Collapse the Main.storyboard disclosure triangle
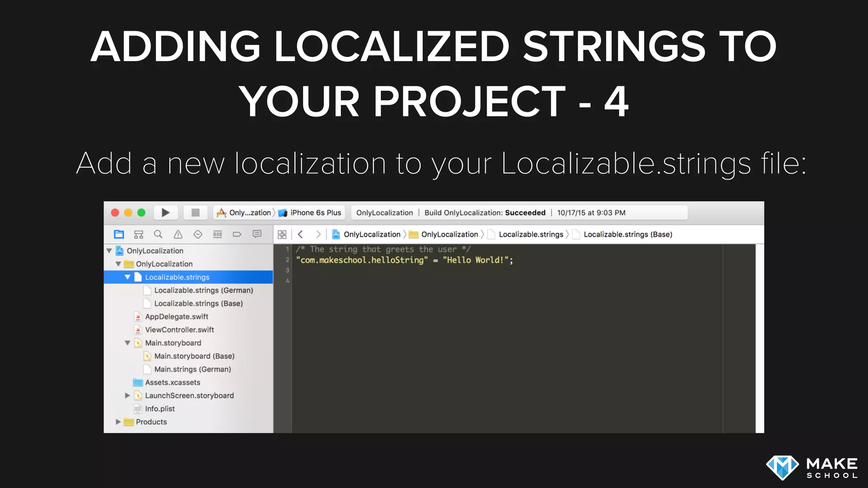This screenshot has height=488, width=868. (128, 343)
